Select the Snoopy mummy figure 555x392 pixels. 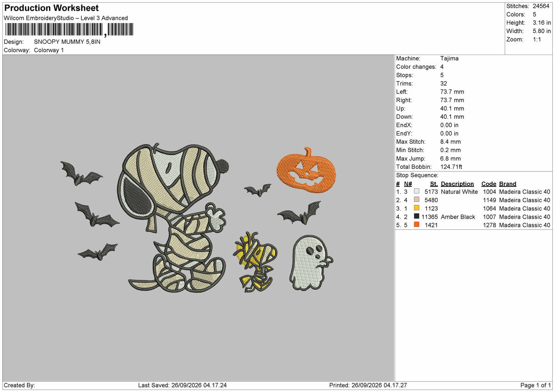click(x=173, y=217)
